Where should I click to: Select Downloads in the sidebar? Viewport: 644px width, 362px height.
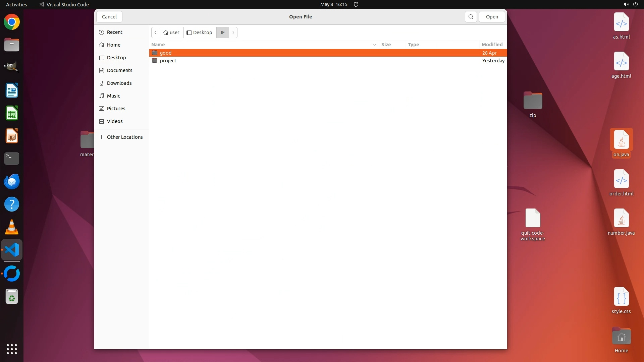pos(119,83)
